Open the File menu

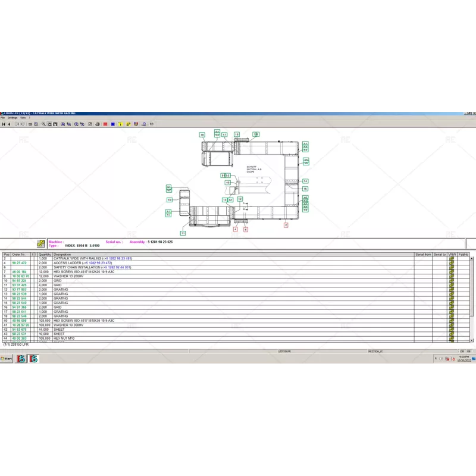[x=5, y=117]
